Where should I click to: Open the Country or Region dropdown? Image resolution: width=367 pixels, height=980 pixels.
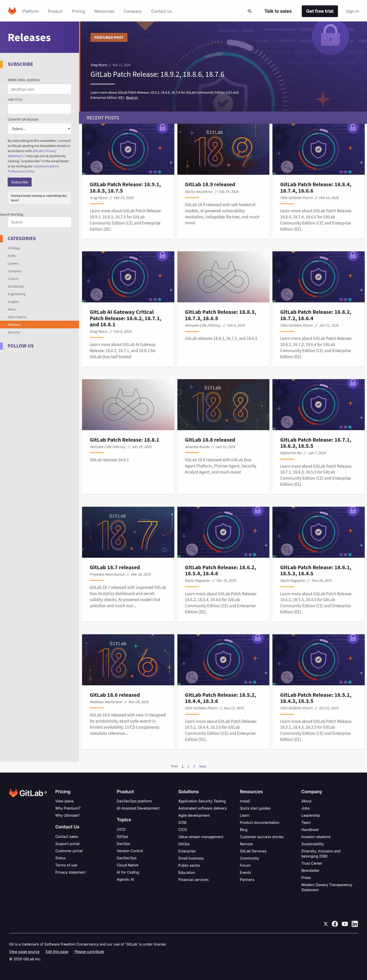click(x=40, y=129)
